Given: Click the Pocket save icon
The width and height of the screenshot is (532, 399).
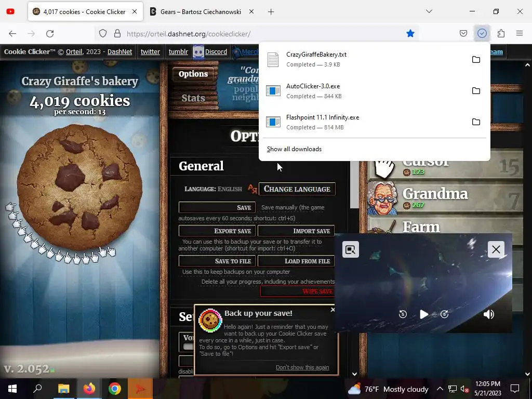Looking at the screenshot, I should point(463,33).
